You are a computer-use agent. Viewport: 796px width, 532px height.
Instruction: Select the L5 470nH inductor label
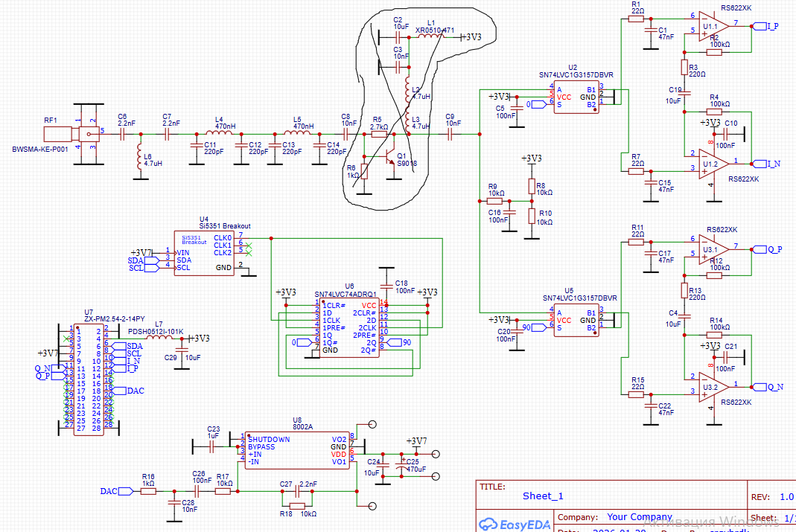tap(304, 124)
